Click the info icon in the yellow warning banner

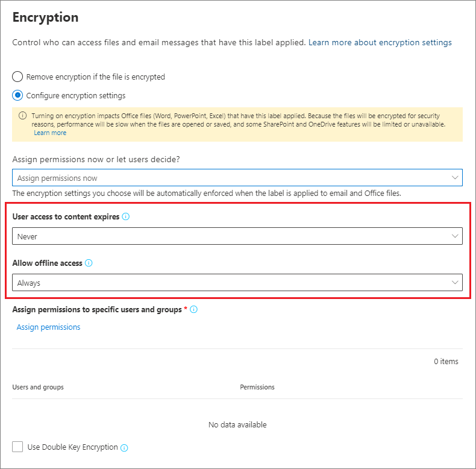(23, 116)
